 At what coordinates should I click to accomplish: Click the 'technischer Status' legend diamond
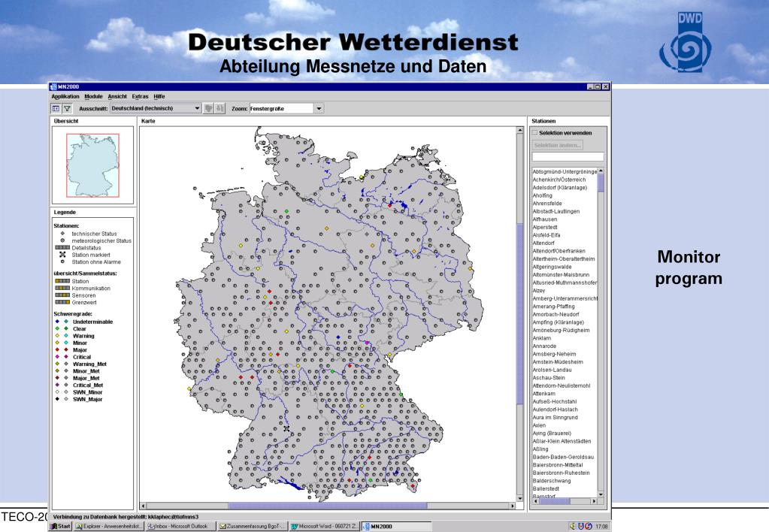[62, 234]
